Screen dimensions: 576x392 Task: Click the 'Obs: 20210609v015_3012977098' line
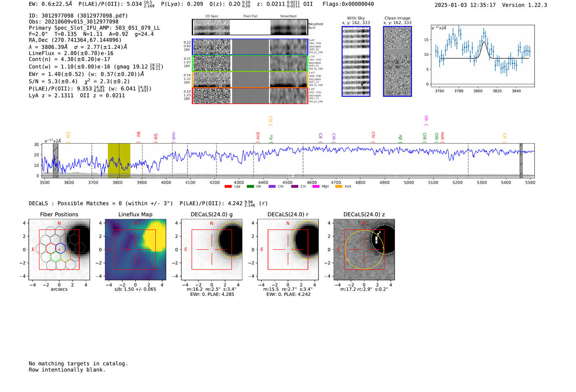(74, 22)
